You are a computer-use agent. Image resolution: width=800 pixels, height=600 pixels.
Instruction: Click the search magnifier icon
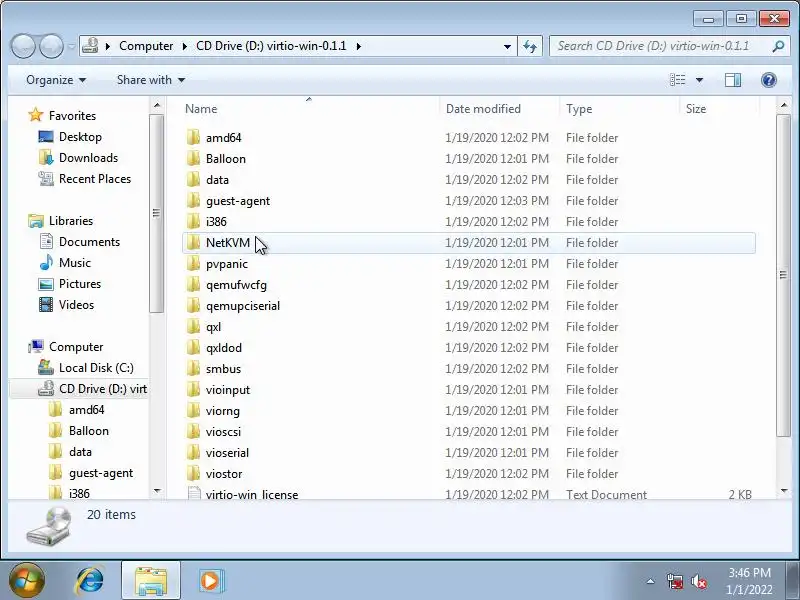pyautogui.click(x=778, y=46)
